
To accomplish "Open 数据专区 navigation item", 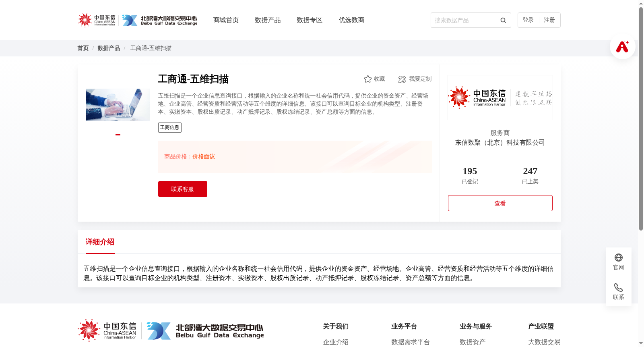I will point(310,20).
